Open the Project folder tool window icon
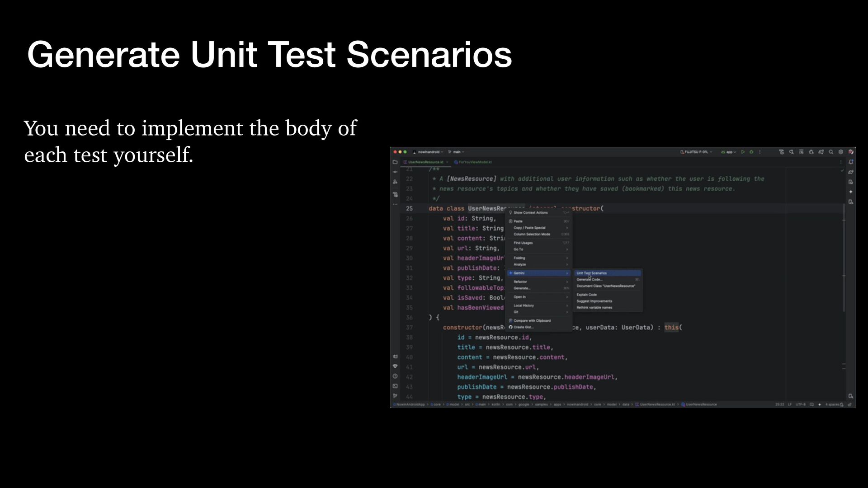 (395, 162)
